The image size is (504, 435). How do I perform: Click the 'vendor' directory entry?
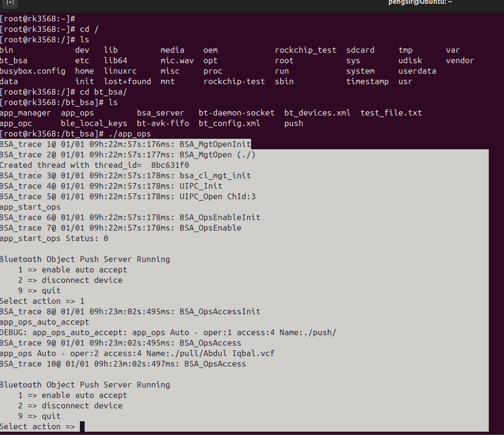460,61
